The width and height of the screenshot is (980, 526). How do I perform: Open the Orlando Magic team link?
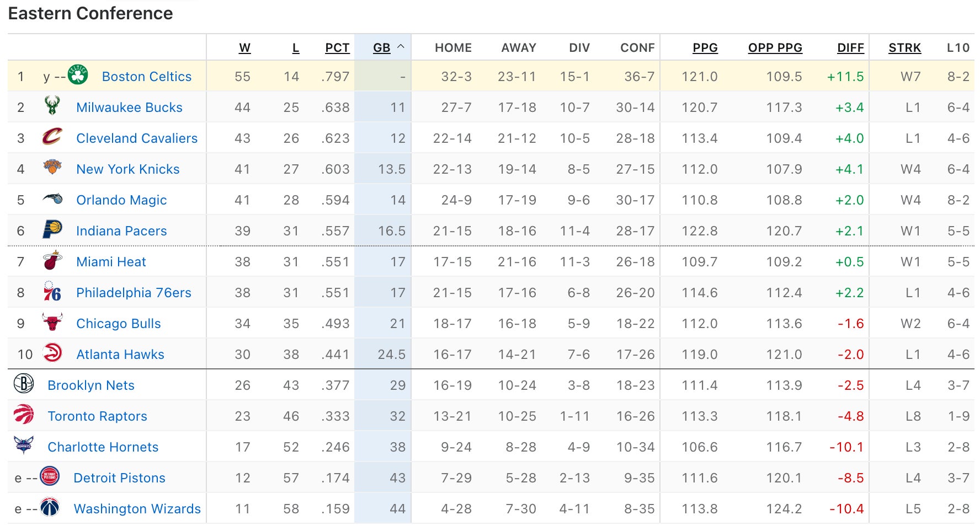[121, 200]
